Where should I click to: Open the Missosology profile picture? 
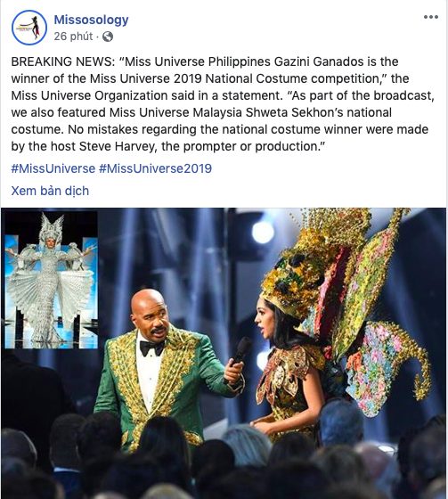(x=29, y=28)
